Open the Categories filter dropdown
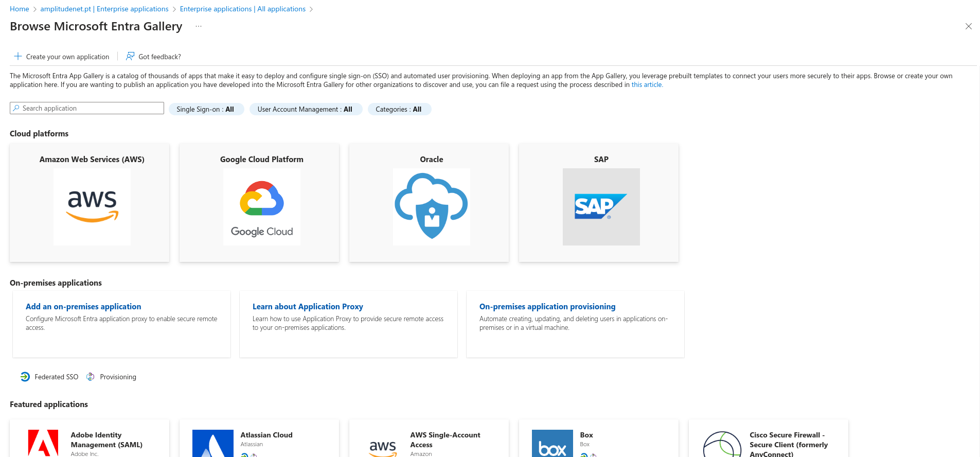The image size is (980, 457). (x=399, y=109)
